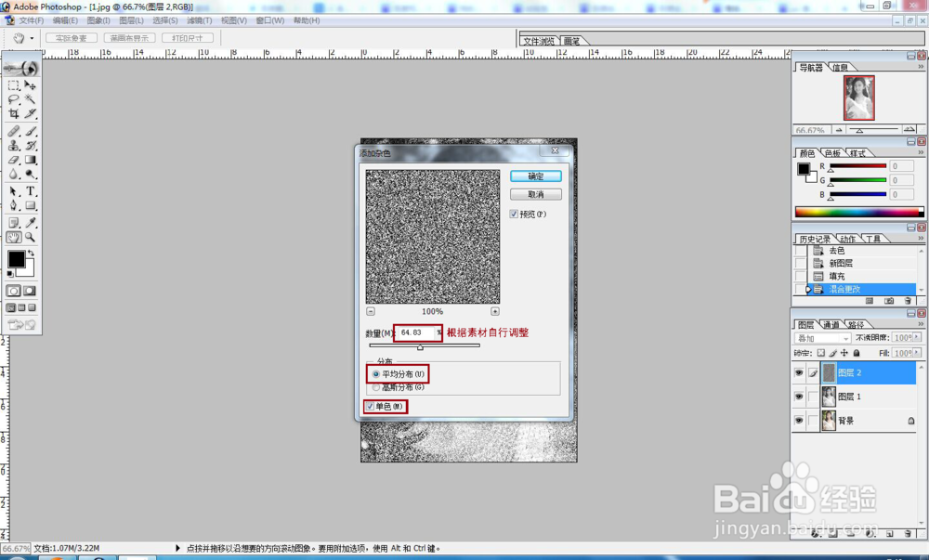Viewport: 929px width, 560px height.
Task: Select the Lasso tool
Action: (14, 99)
